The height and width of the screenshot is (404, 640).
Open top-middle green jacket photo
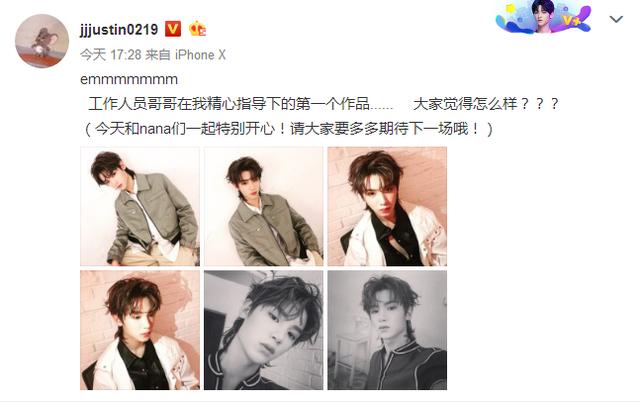click(264, 206)
